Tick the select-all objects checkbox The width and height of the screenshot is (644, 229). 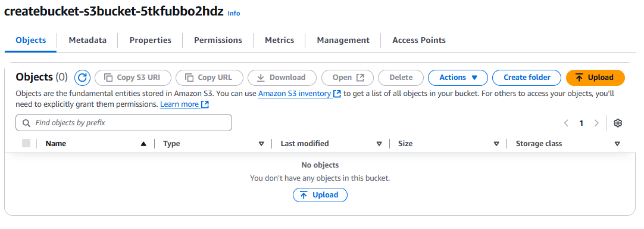26,143
